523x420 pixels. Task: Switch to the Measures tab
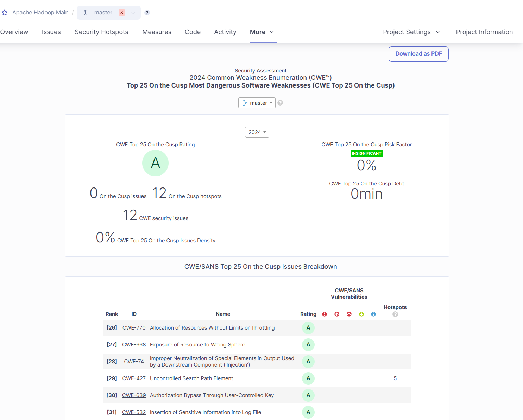pos(157,32)
